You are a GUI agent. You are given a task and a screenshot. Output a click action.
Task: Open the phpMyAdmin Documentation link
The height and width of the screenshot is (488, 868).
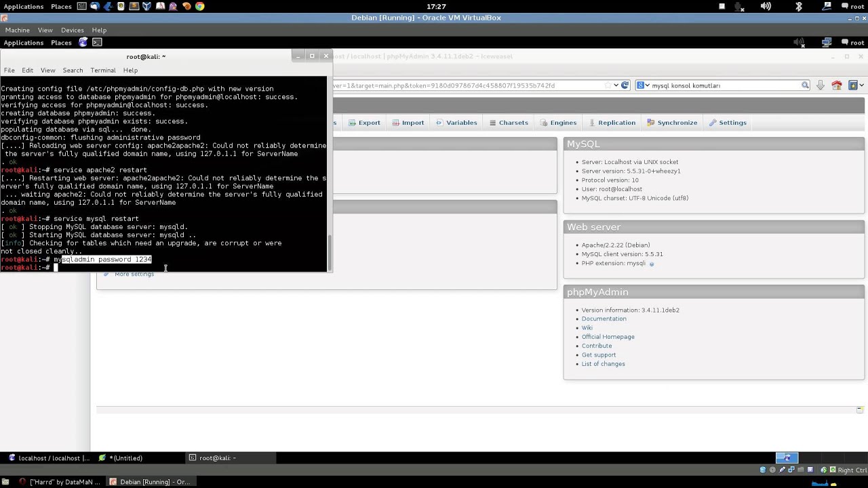click(604, 319)
